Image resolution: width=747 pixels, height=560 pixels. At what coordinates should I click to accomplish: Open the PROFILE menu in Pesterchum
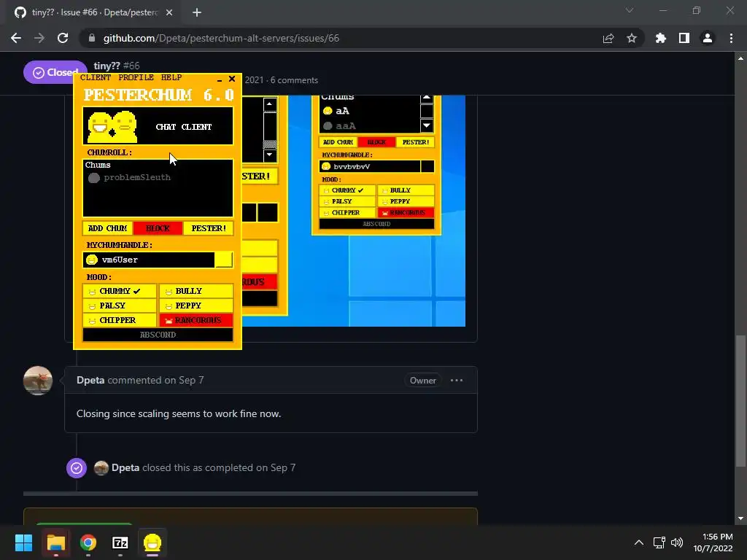click(136, 77)
